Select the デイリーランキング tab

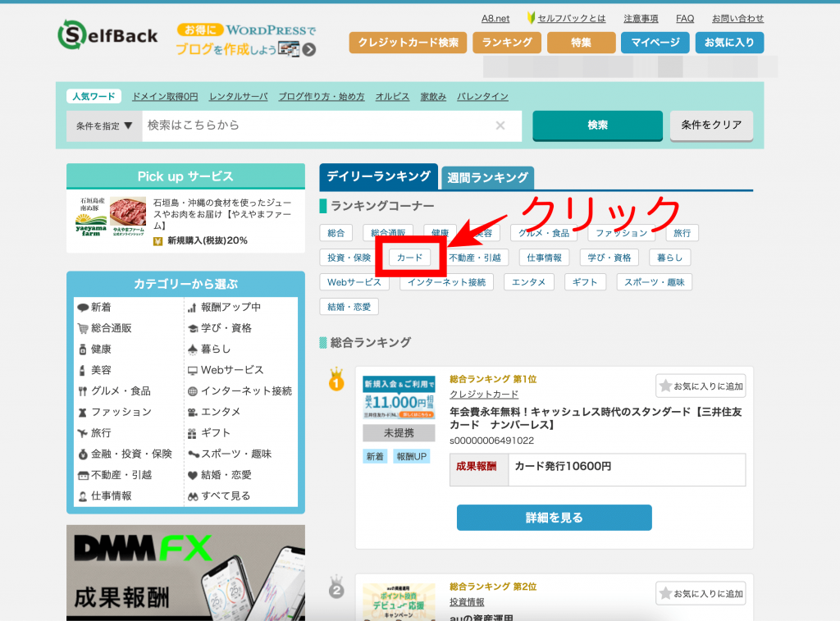pyautogui.click(x=378, y=176)
